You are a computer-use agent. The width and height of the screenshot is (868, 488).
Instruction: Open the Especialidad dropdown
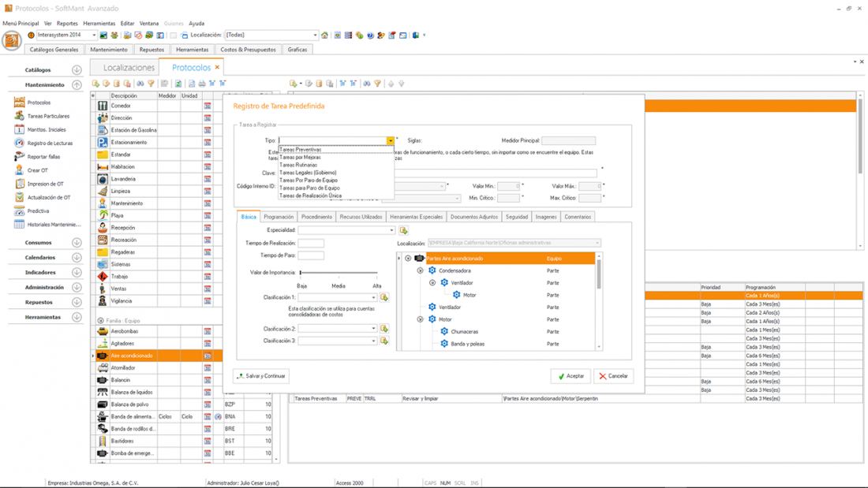point(391,230)
